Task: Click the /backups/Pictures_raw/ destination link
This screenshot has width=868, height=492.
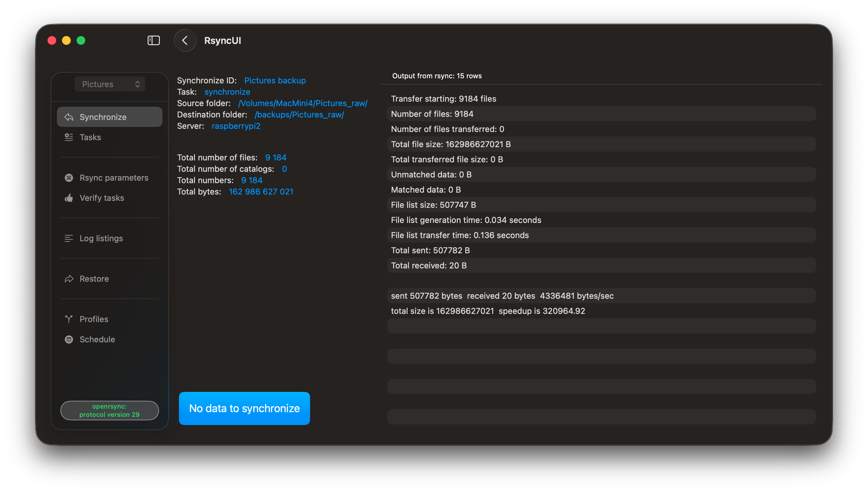Action: 299,115
